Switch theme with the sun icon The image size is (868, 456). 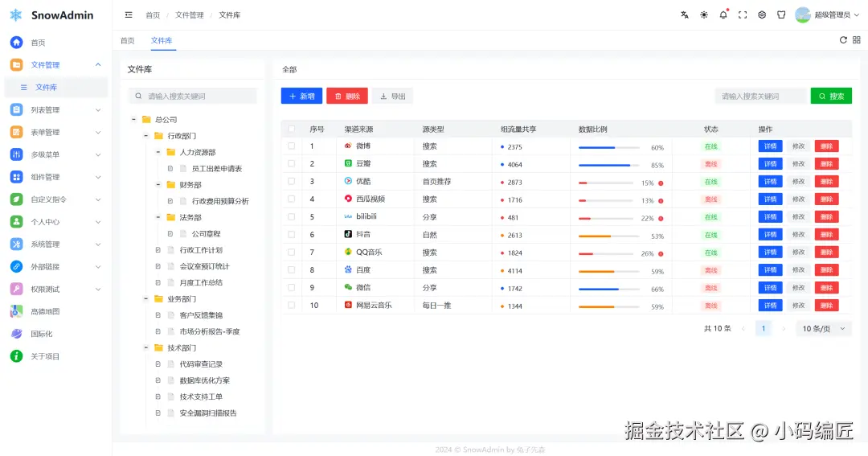click(x=704, y=15)
